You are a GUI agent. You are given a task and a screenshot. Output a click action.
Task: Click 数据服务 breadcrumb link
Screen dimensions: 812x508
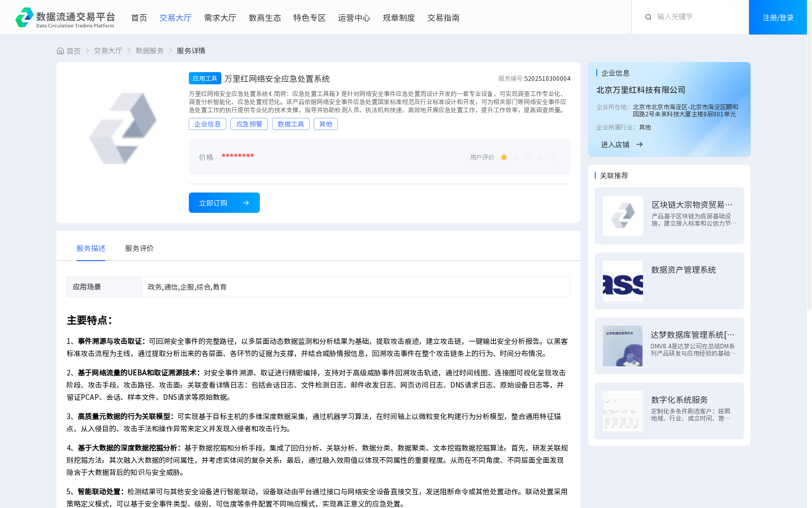click(150, 51)
